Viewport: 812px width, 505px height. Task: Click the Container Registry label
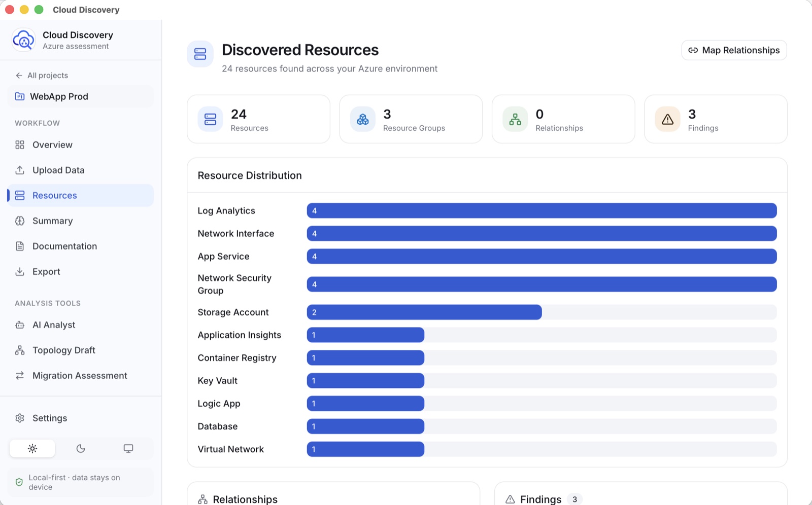pyautogui.click(x=237, y=358)
